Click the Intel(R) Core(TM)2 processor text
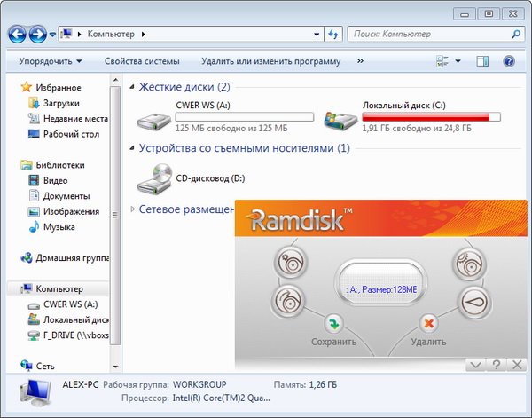The width and height of the screenshot is (532, 418). 221,398
